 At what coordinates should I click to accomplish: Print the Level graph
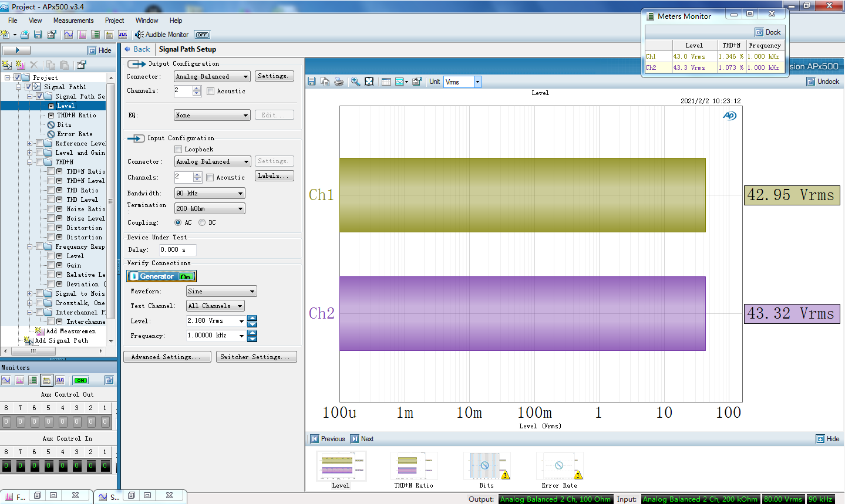(x=339, y=82)
